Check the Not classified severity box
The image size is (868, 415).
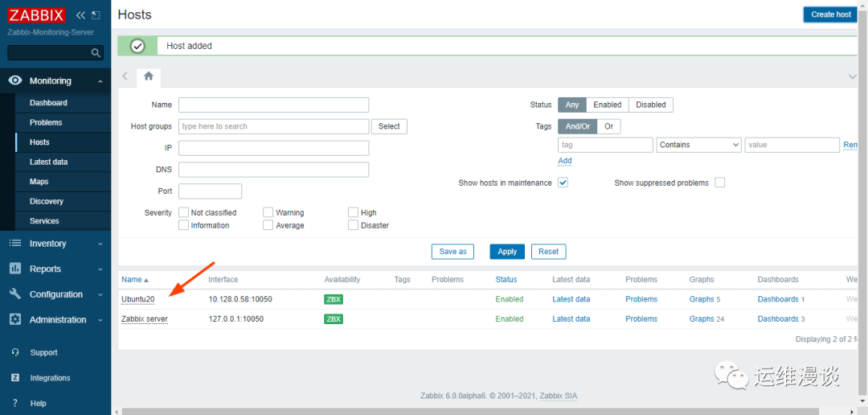pos(183,212)
